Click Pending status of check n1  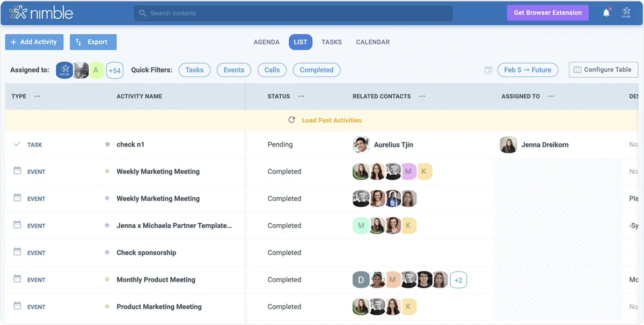point(280,144)
